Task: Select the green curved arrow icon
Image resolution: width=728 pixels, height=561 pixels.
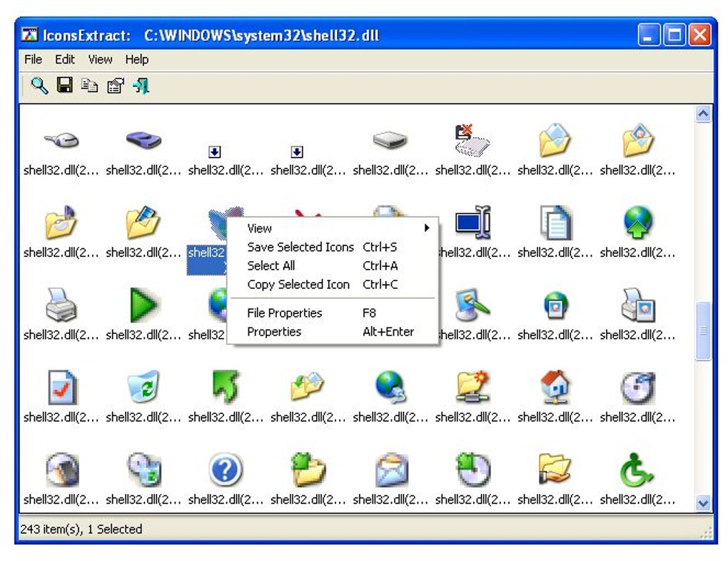Action: point(226,386)
